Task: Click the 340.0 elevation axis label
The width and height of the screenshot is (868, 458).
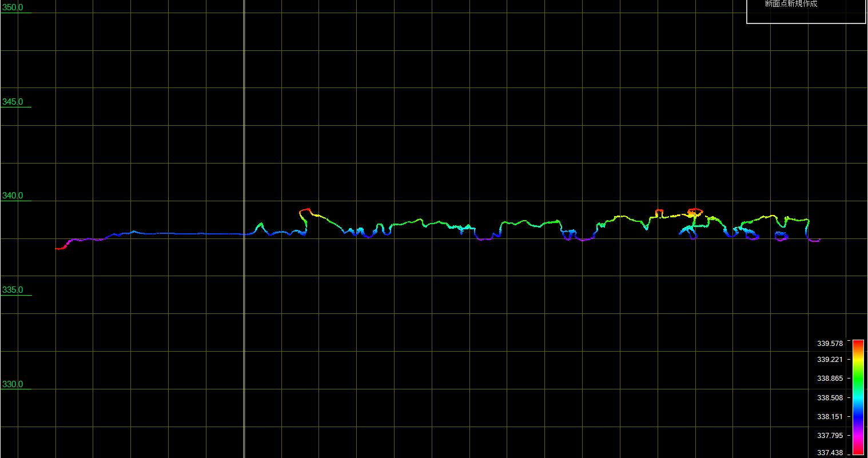Action: click(13, 196)
